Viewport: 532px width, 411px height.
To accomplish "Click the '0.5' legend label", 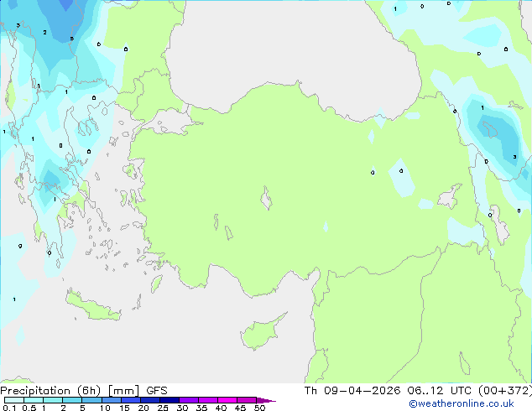I will [29, 408].
